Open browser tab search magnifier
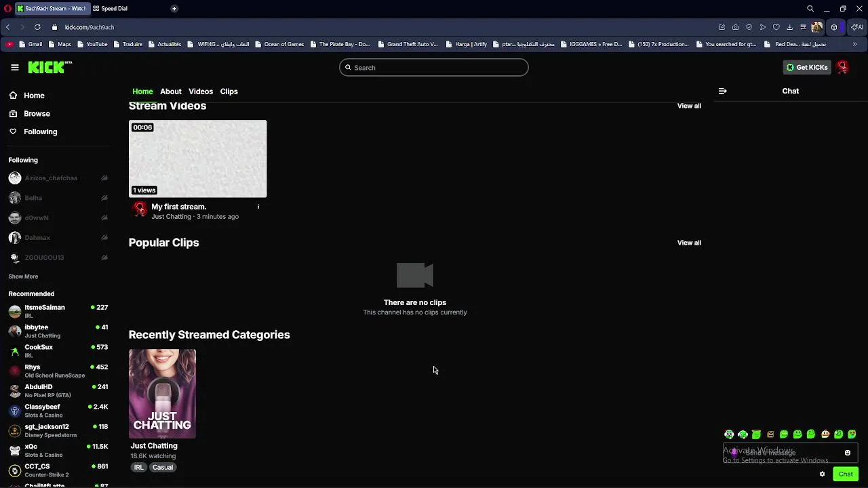The width and height of the screenshot is (868, 488). click(810, 8)
